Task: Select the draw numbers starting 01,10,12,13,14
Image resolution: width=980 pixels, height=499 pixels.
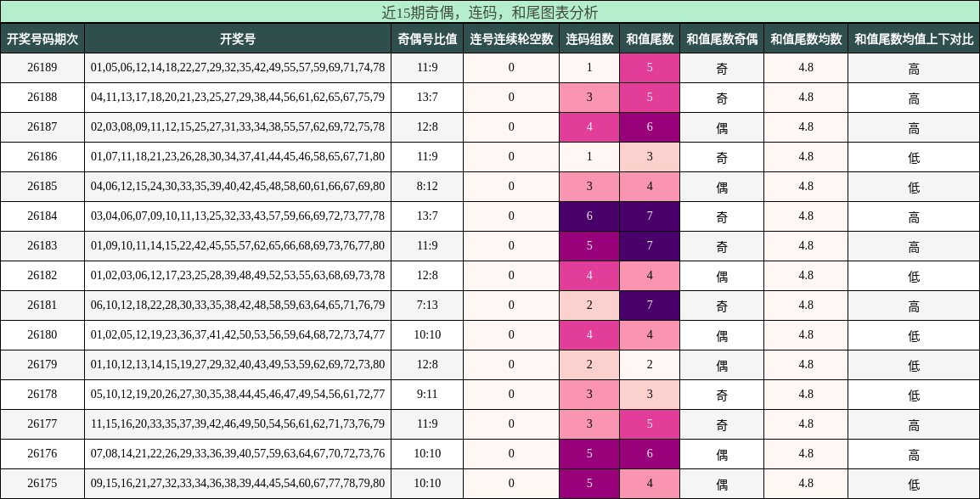Action: tap(238, 364)
